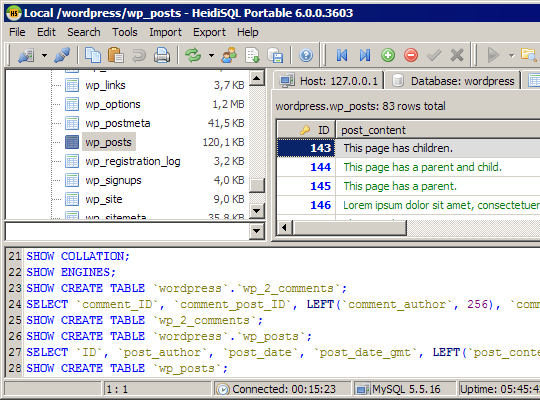Sort by post_content column header
The height and width of the screenshot is (400, 540).
click(x=438, y=130)
